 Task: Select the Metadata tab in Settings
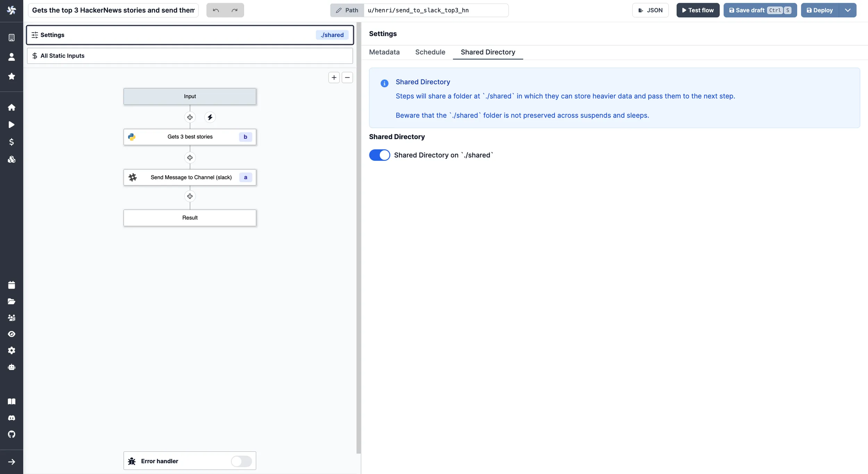[384, 52]
